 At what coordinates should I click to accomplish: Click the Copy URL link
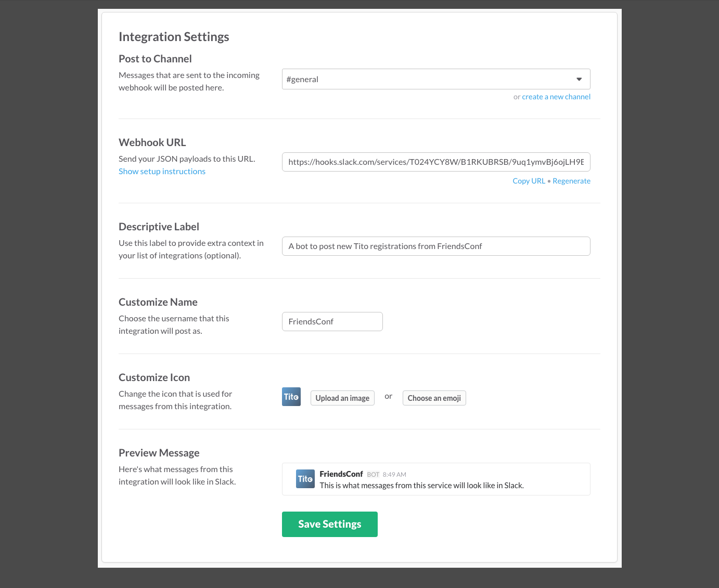click(x=529, y=181)
